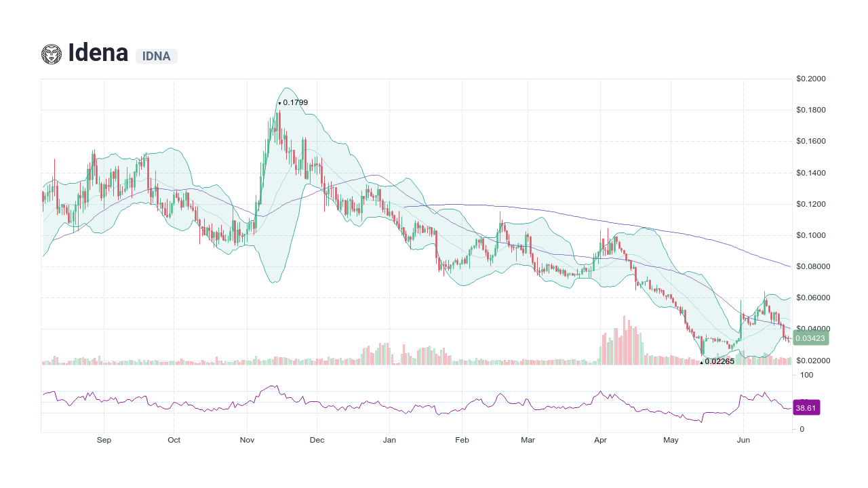Click the Idena lion logo icon
This screenshot has width=868, height=488.
pos(50,53)
